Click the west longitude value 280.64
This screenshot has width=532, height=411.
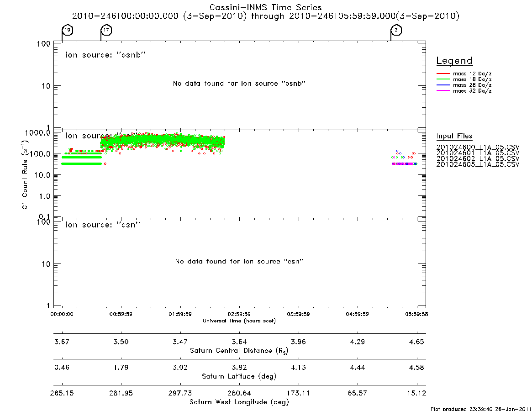(239, 393)
